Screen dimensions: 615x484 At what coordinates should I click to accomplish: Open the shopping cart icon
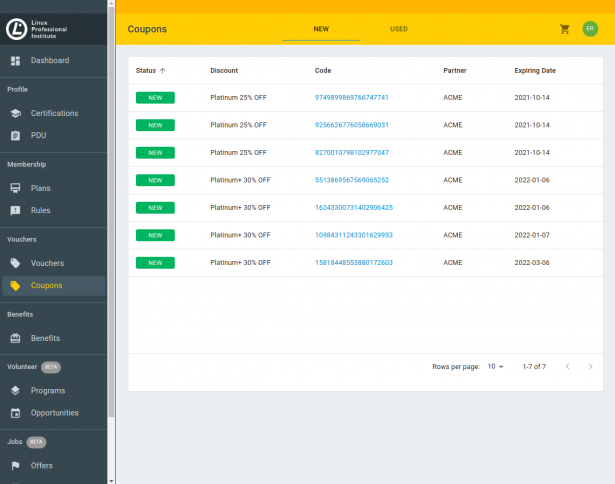pyautogui.click(x=565, y=29)
